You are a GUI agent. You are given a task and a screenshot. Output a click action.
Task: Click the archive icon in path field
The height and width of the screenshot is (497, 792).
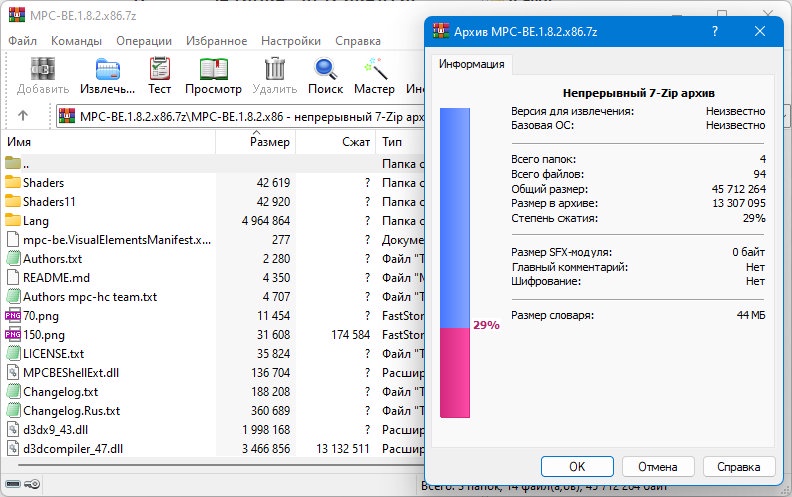pyautogui.click(x=67, y=116)
